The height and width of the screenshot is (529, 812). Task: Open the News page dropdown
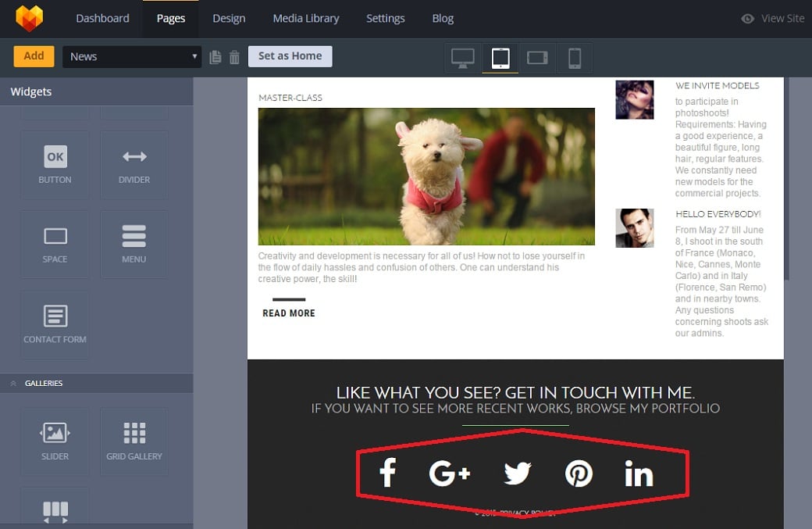[x=132, y=56]
